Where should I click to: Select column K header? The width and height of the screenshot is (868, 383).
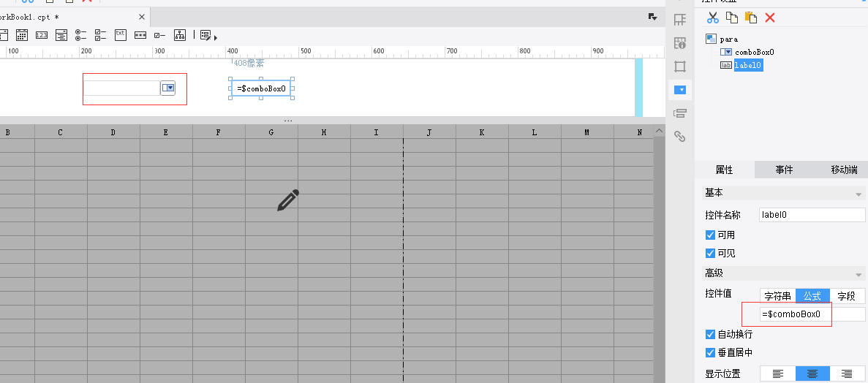[482, 132]
